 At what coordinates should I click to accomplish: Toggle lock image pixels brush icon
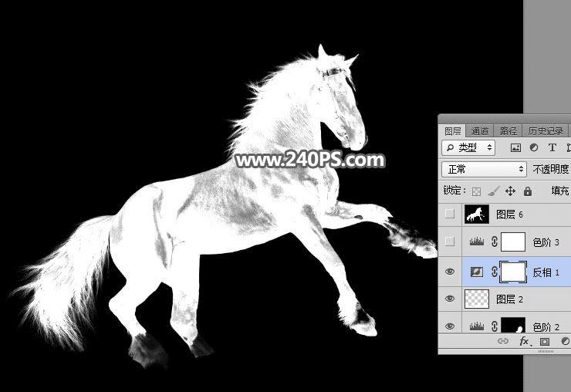493,191
